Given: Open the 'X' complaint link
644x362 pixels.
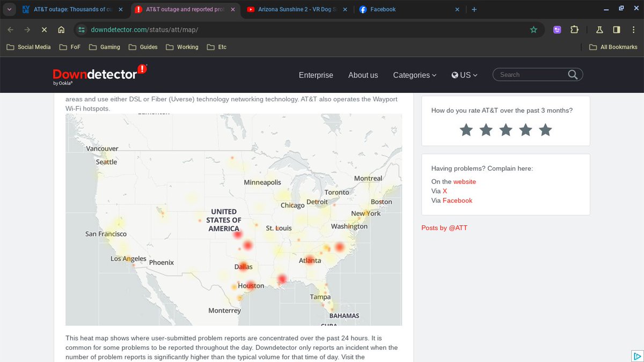Looking at the screenshot, I should click(x=445, y=191).
